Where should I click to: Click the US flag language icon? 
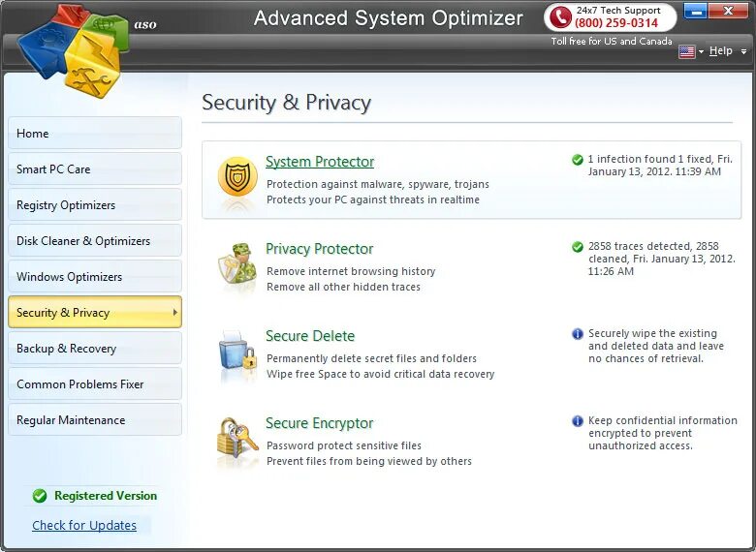(686, 51)
